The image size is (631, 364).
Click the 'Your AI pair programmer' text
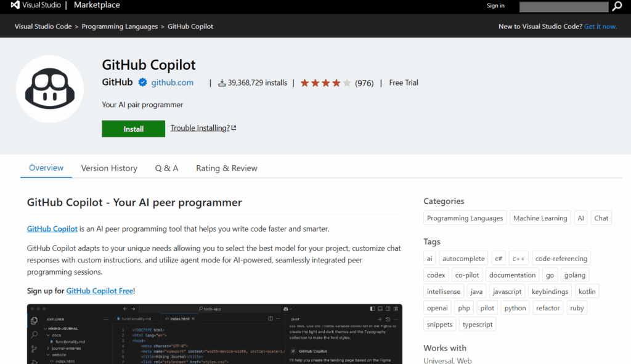[142, 105]
